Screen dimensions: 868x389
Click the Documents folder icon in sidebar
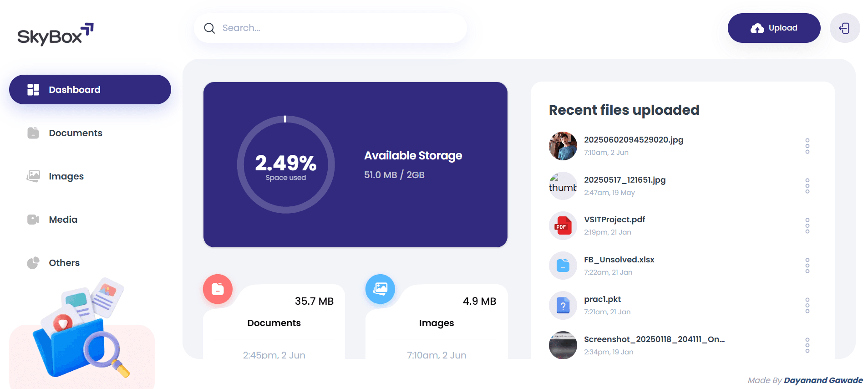coord(33,133)
